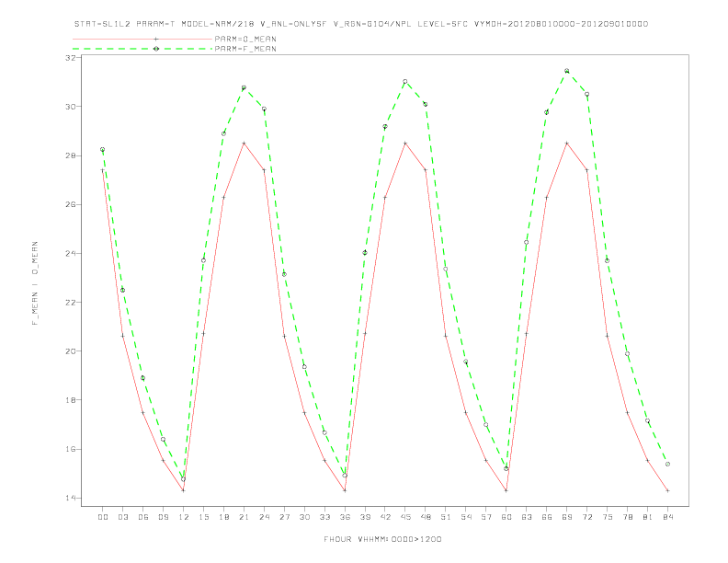
Task: Click y-axis tick label 22
Action: point(71,303)
